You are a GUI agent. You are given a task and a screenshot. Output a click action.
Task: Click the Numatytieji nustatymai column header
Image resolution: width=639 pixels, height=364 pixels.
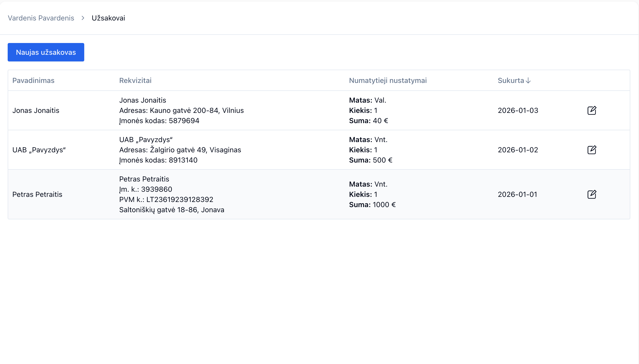(x=388, y=80)
